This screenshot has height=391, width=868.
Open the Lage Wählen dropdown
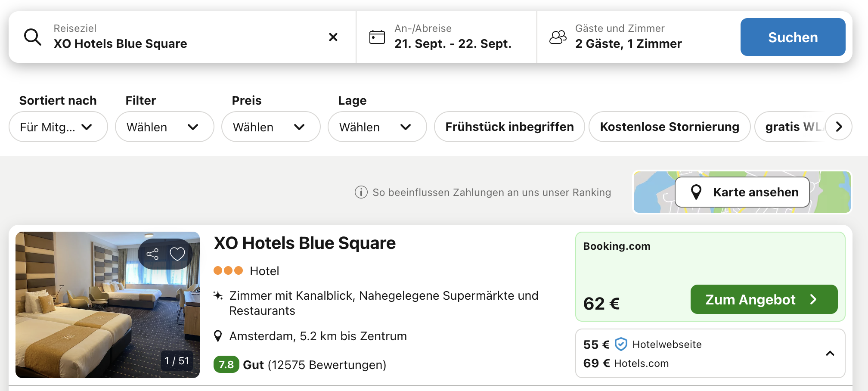377,127
